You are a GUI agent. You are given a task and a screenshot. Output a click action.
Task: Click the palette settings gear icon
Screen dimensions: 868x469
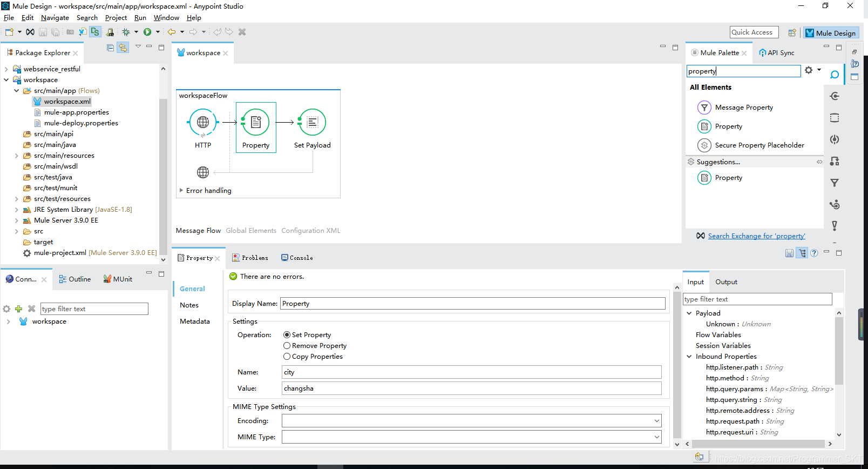pyautogui.click(x=809, y=70)
